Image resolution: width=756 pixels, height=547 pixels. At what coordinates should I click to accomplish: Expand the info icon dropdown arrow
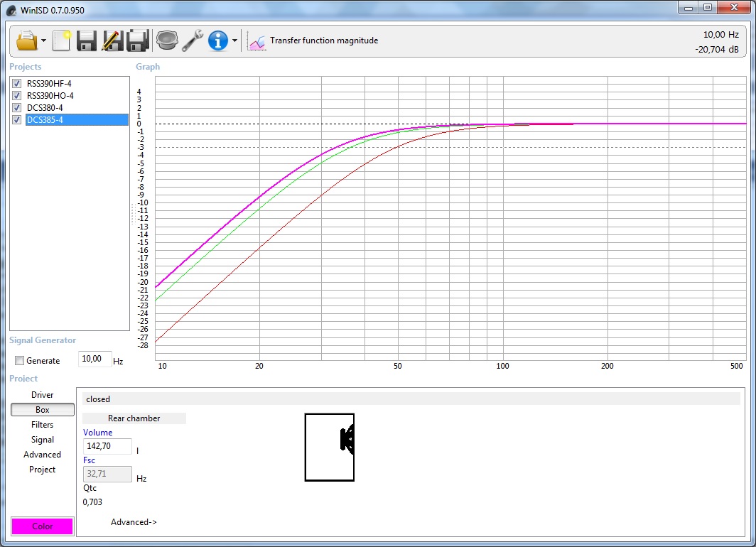coord(234,40)
